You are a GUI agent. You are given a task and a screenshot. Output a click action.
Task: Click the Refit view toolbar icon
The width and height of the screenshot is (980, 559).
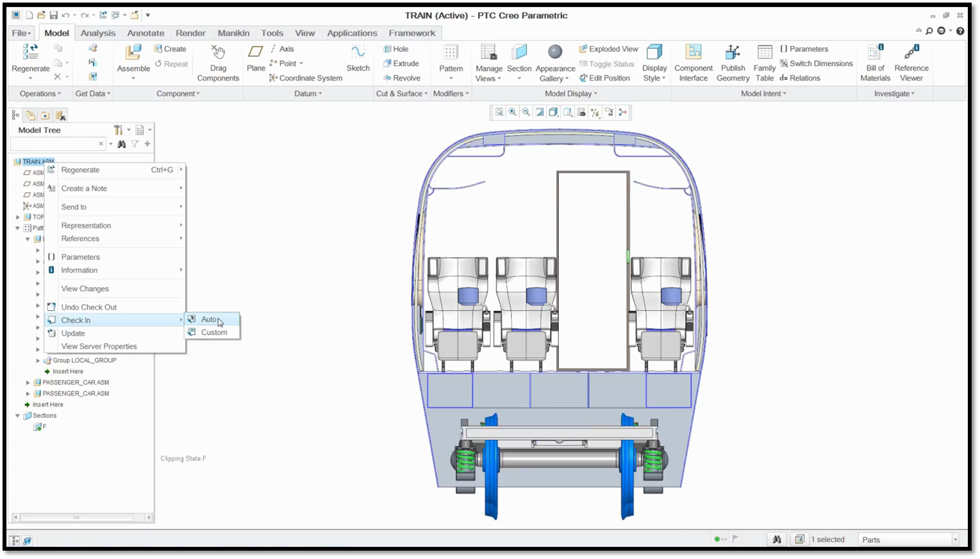pos(499,112)
